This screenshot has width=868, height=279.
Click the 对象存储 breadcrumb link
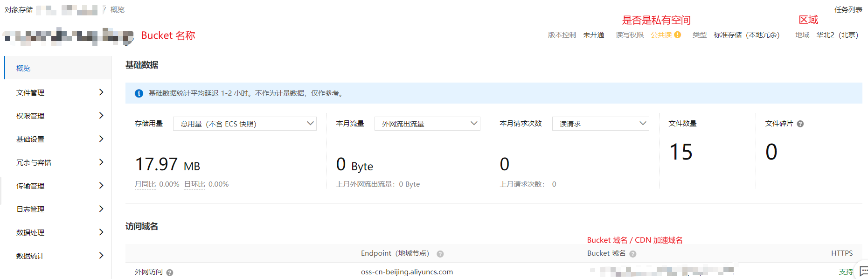pos(19,10)
